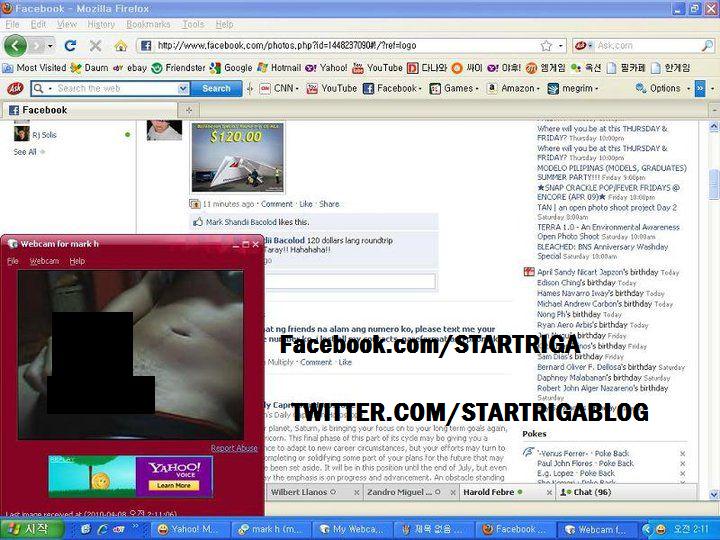Expand the address bar URL dropdown
The height and width of the screenshot is (540, 720).
pyautogui.click(x=561, y=45)
